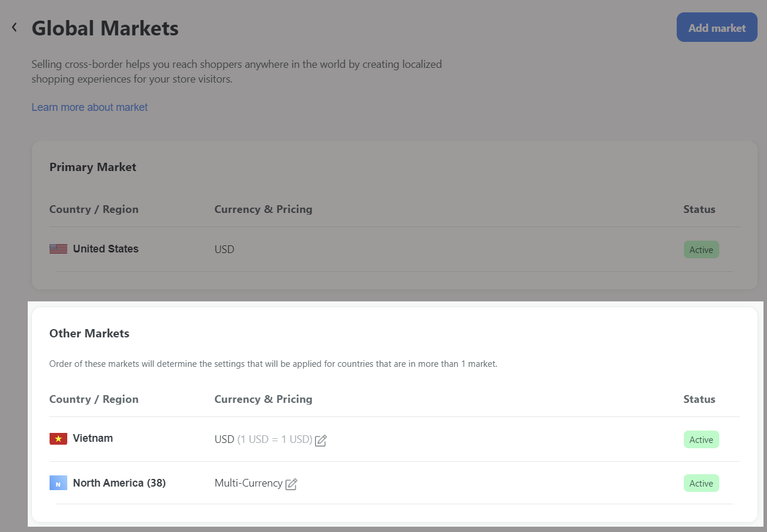Click the Multi-Currency text
The width and height of the screenshot is (767, 532).
point(248,483)
